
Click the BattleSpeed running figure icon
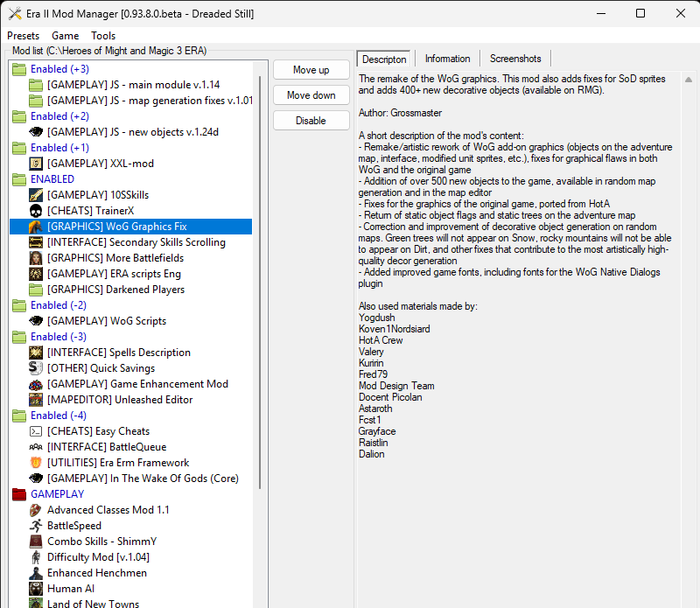click(x=36, y=526)
